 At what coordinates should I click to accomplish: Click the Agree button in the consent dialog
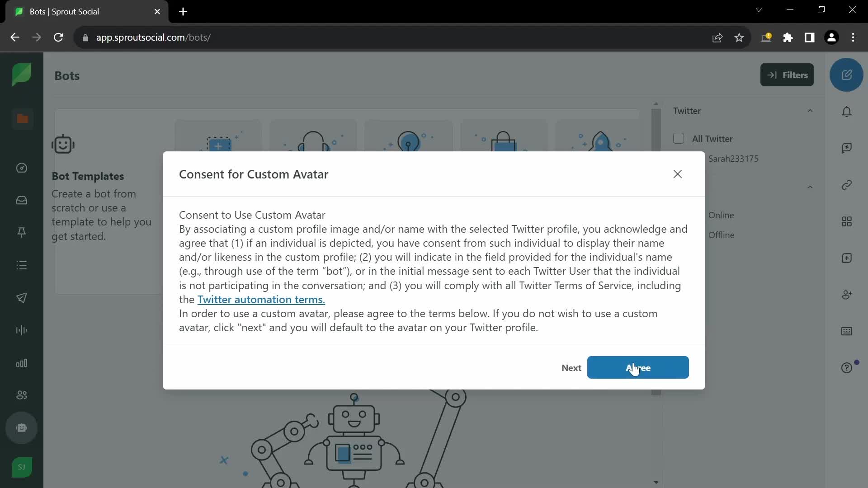(637, 367)
